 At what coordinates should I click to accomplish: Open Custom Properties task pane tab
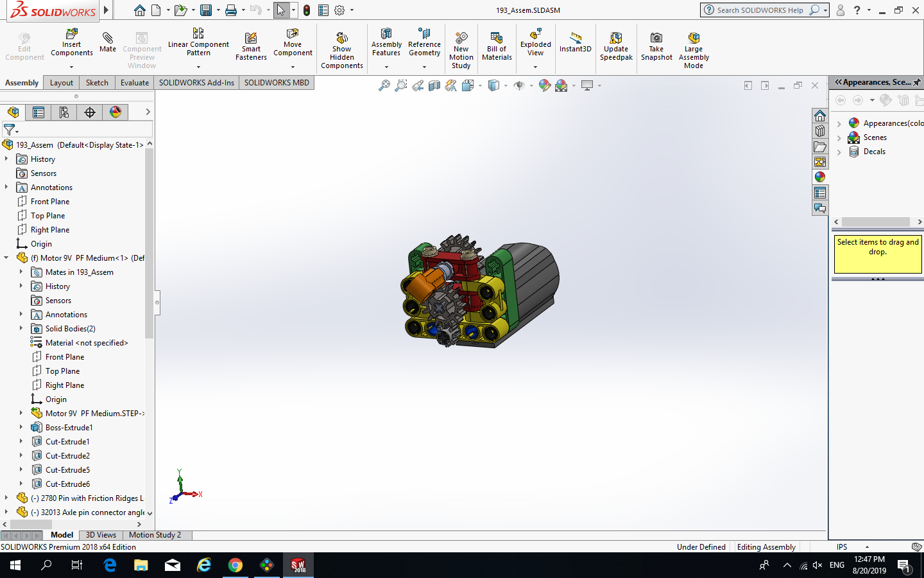click(820, 193)
